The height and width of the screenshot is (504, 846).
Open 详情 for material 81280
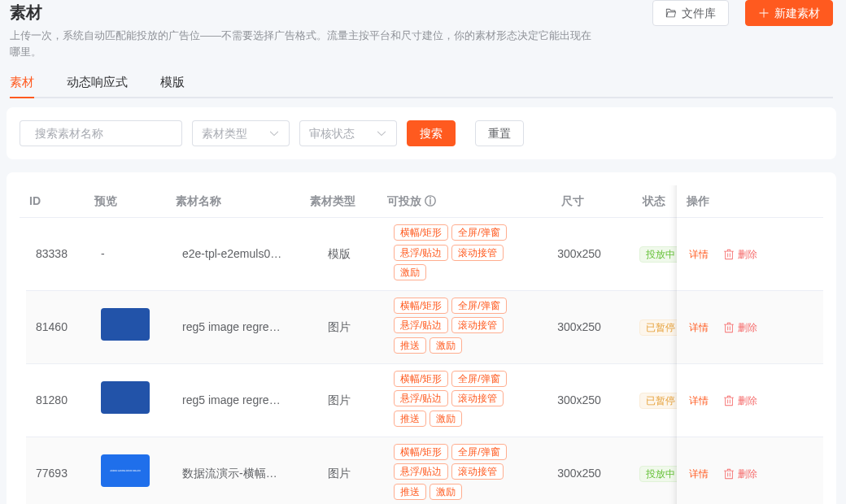click(x=698, y=401)
